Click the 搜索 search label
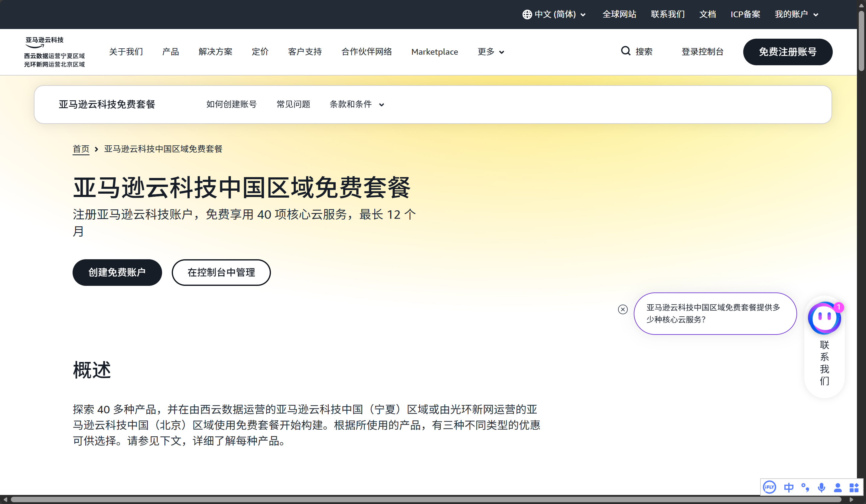Screen dimensions: 866x504 pyautogui.click(x=644, y=52)
